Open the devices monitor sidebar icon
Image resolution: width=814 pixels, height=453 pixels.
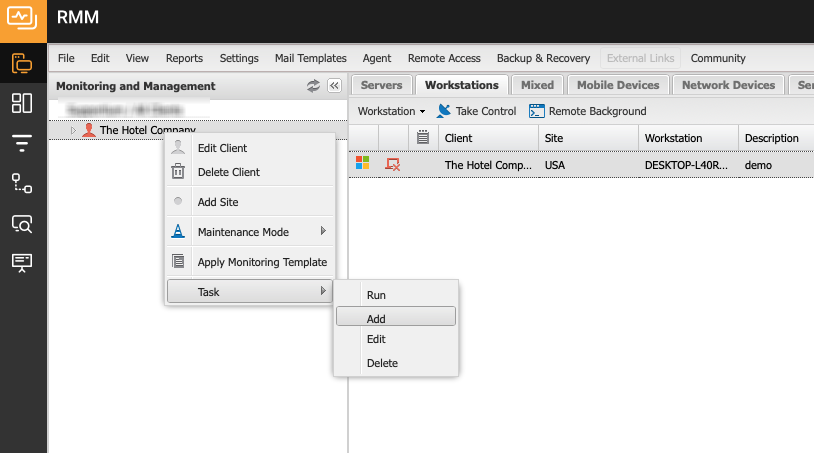tap(22, 63)
